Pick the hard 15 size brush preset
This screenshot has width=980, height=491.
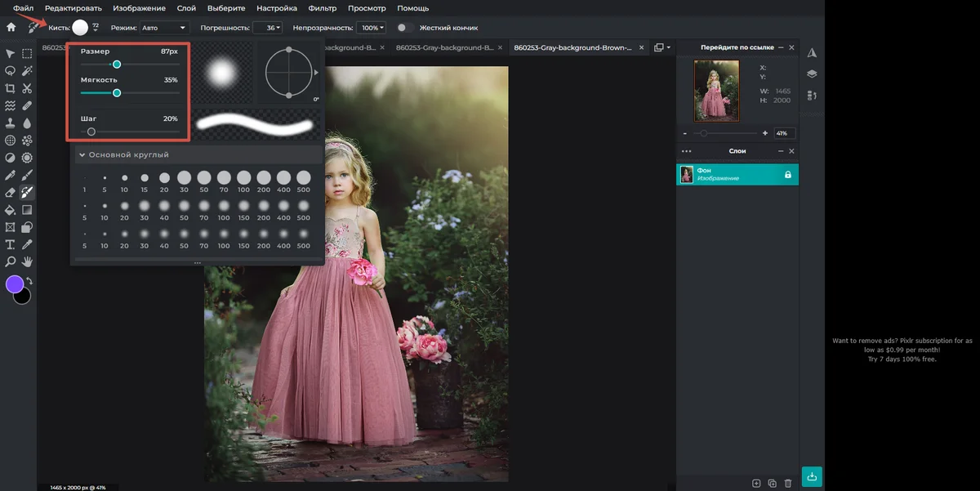tap(145, 177)
